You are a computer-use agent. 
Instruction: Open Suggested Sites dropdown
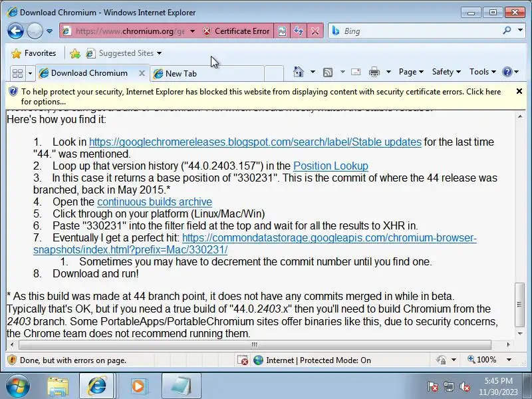(x=124, y=53)
